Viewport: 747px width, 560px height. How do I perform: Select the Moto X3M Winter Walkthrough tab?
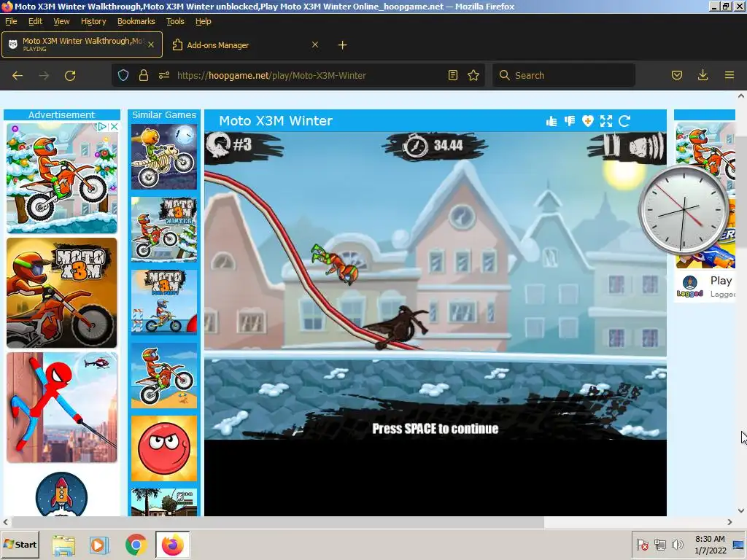(x=82, y=44)
